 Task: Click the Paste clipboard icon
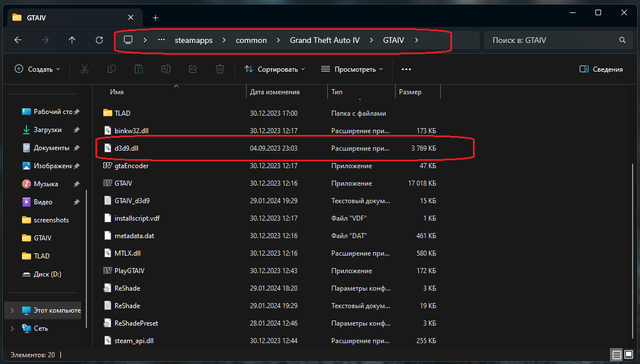tap(139, 69)
